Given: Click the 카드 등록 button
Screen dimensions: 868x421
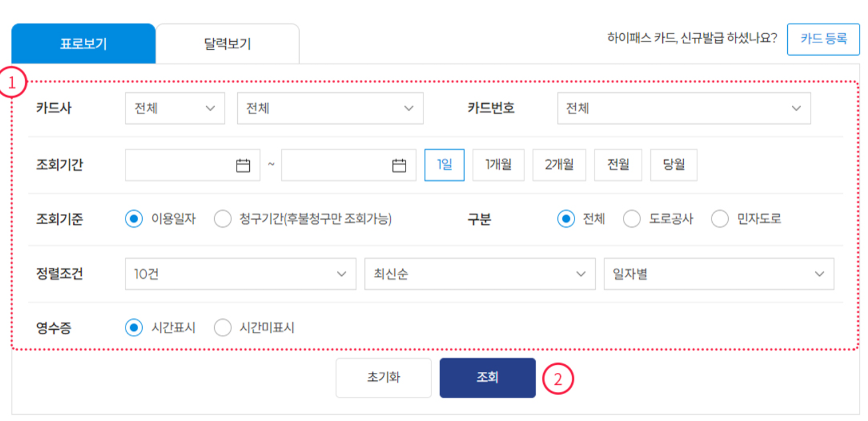Looking at the screenshot, I should click(x=824, y=39).
